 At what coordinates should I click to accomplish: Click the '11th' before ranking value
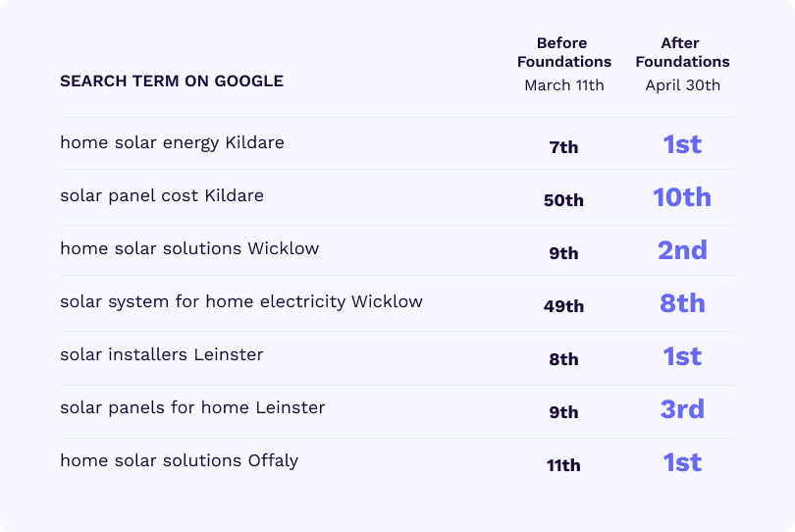click(x=563, y=465)
